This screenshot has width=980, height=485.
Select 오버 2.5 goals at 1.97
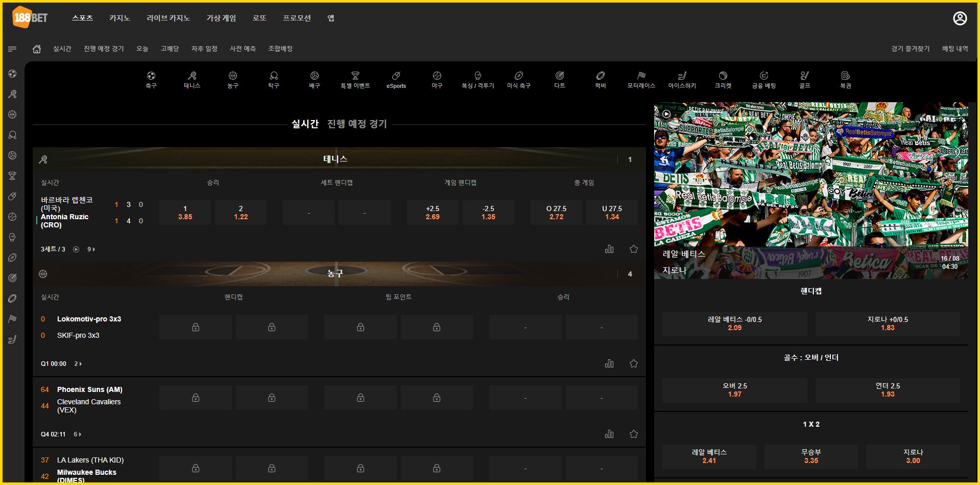[x=734, y=390]
